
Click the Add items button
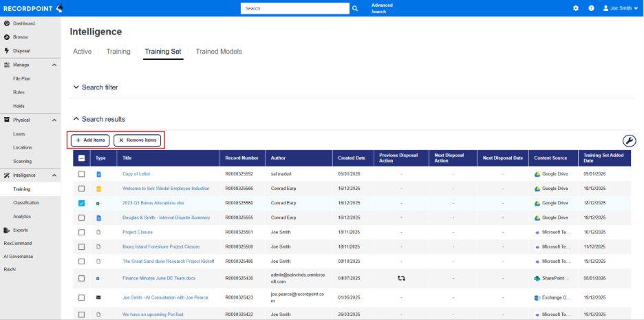[90, 140]
